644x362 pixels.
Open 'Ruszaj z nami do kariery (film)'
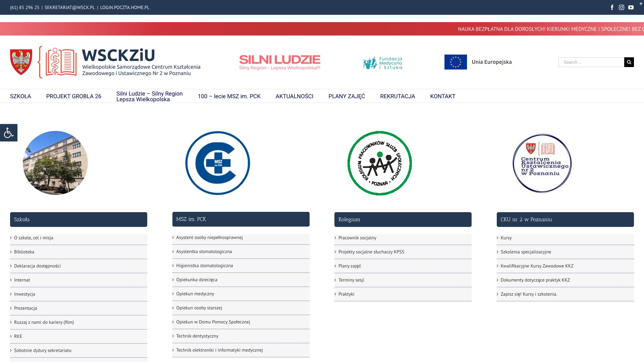(44, 322)
